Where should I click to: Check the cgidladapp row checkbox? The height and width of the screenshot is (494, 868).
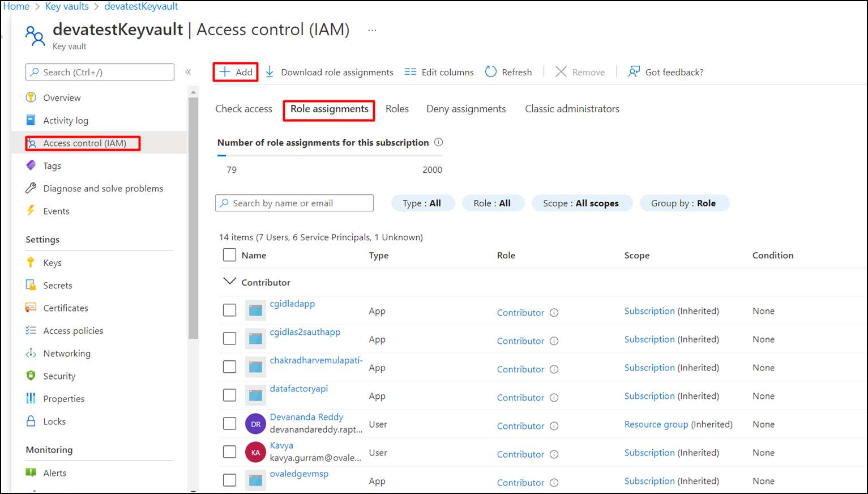click(229, 310)
